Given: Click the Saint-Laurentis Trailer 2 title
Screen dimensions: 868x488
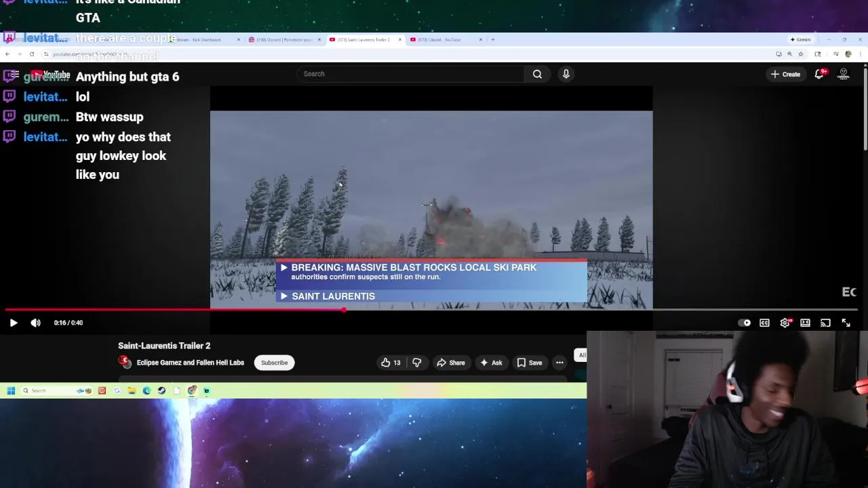Looking at the screenshot, I should [164, 346].
